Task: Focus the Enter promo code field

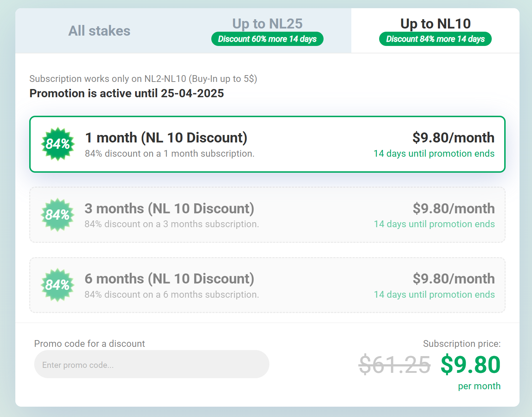Action: pos(151,364)
